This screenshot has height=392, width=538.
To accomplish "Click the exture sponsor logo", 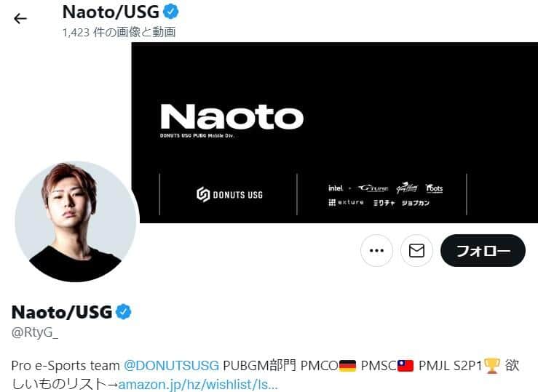I will pos(346,202).
